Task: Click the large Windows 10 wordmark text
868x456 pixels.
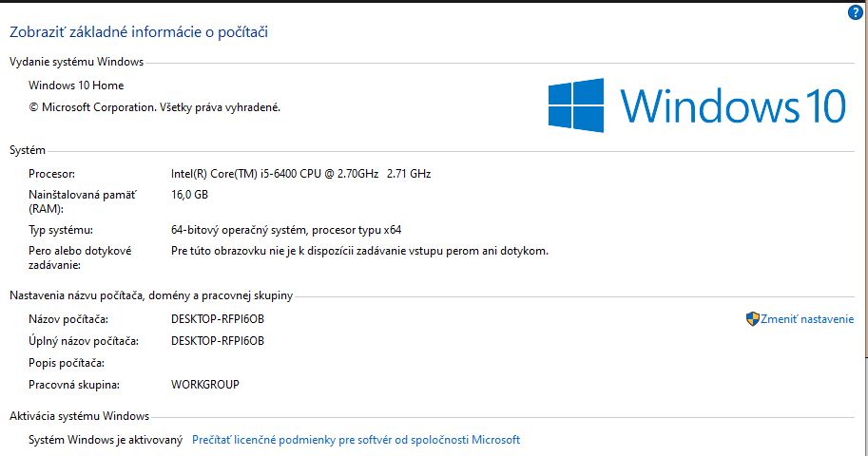Action: [x=732, y=105]
